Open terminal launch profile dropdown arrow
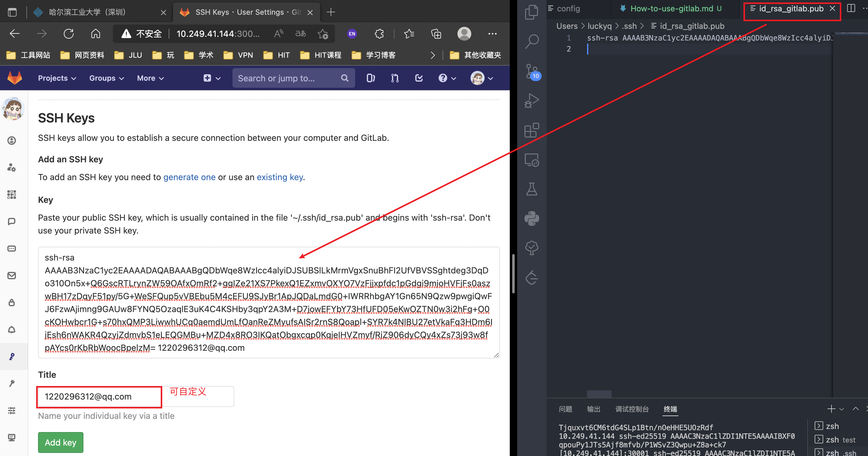 tap(841, 409)
